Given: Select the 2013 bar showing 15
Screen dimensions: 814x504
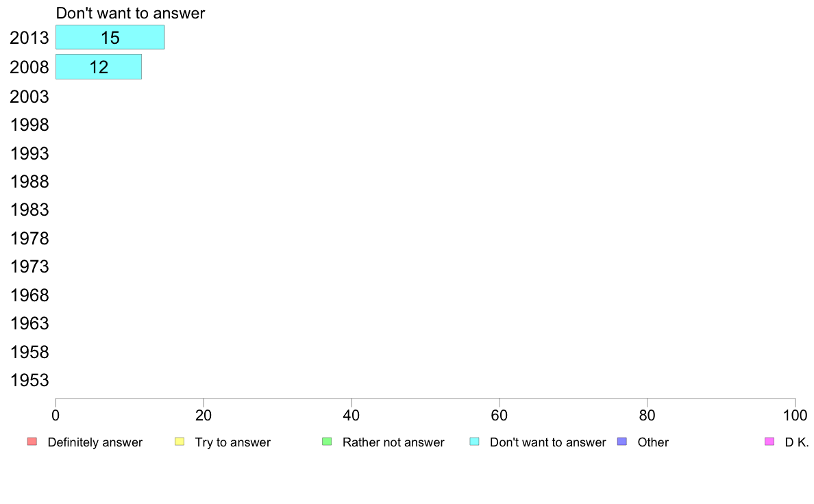Looking at the screenshot, I should click(x=110, y=38).
